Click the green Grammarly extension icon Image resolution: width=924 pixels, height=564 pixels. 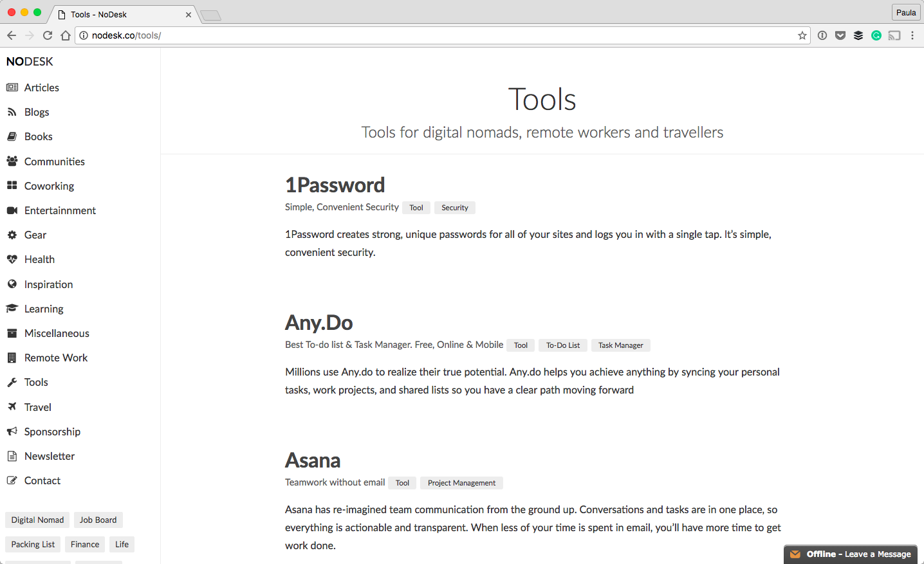[876, 35]
